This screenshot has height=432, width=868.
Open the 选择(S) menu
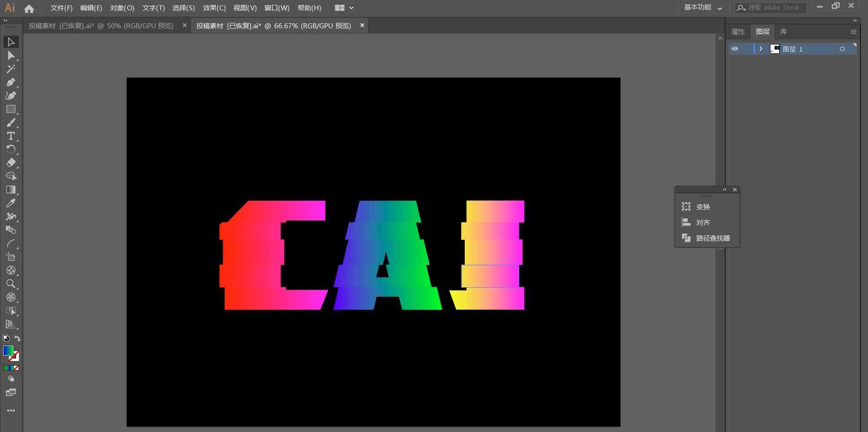coord(183,8)
